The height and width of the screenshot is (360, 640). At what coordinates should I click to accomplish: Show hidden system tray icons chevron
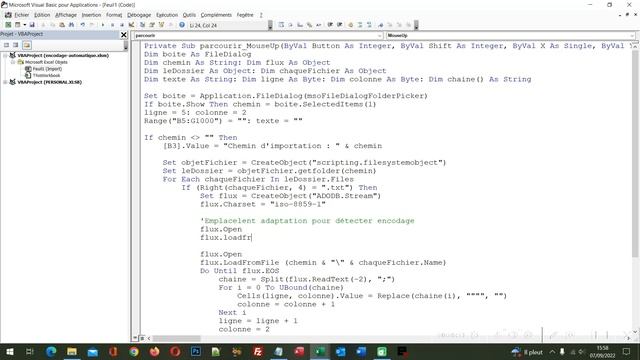tap(552, 351)
